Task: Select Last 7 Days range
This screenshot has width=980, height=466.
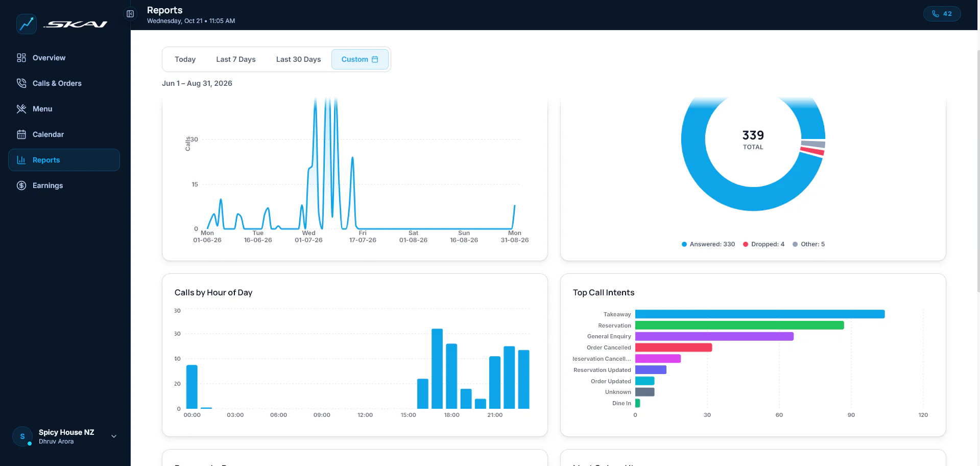Action: pyautogui.click(x=235, y=59)
